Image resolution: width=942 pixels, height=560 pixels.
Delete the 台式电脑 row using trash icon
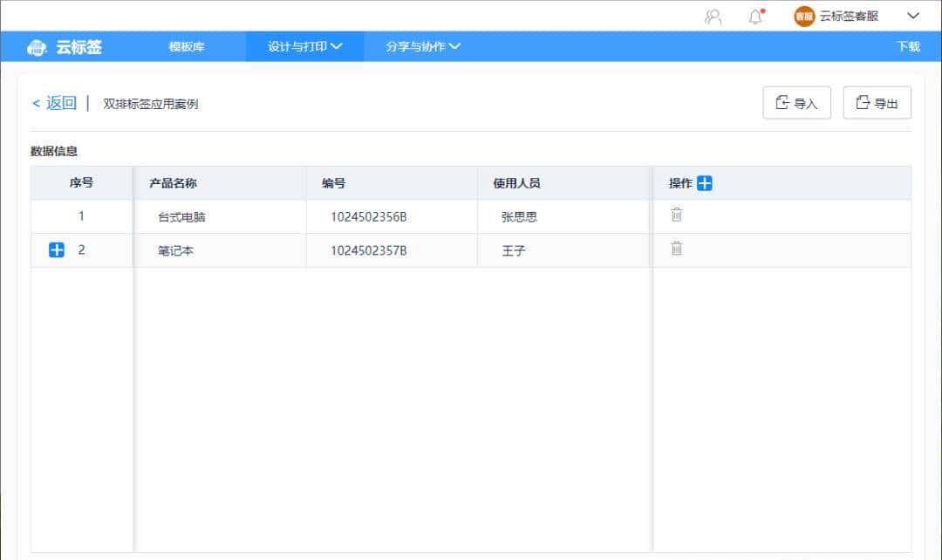tap(677, 216)
